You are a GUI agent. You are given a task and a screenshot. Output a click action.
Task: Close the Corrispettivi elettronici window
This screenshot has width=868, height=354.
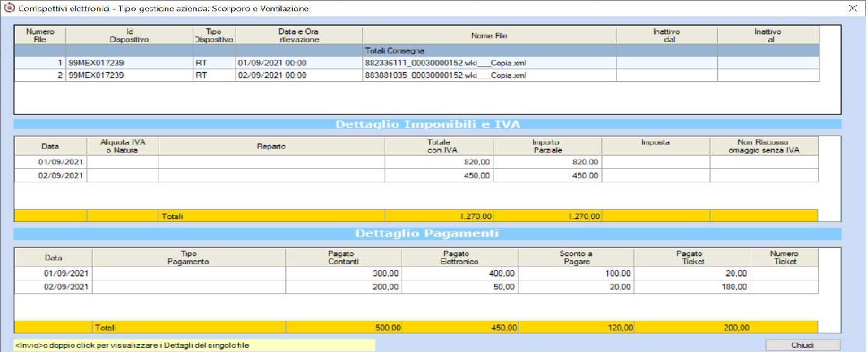853,8
